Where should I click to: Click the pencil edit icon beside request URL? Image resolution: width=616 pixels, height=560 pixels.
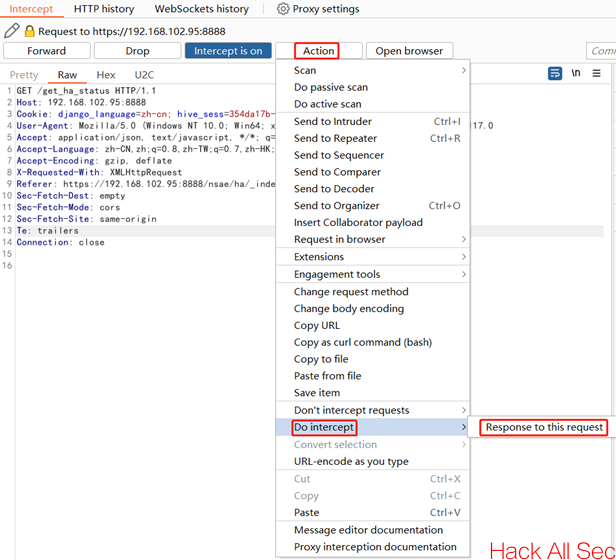click(x=11, y=31)
